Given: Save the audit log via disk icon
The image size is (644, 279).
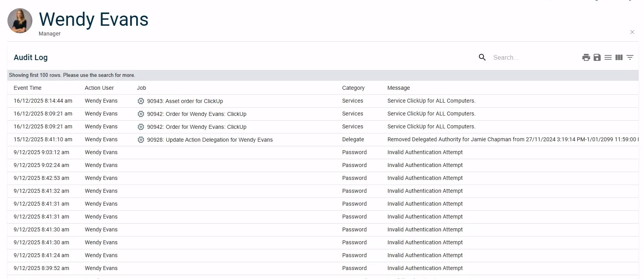Looking at the screenshot, I should (x=597, y=57).
